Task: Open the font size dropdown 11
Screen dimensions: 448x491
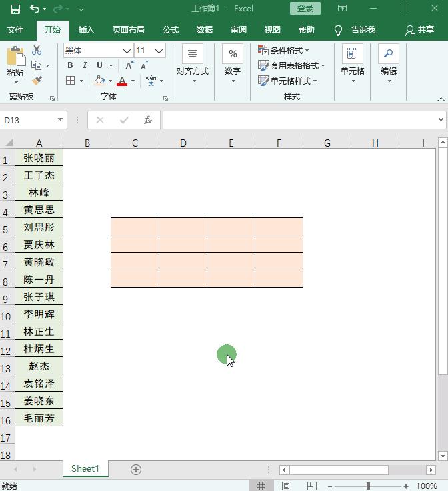Action: 159,51
